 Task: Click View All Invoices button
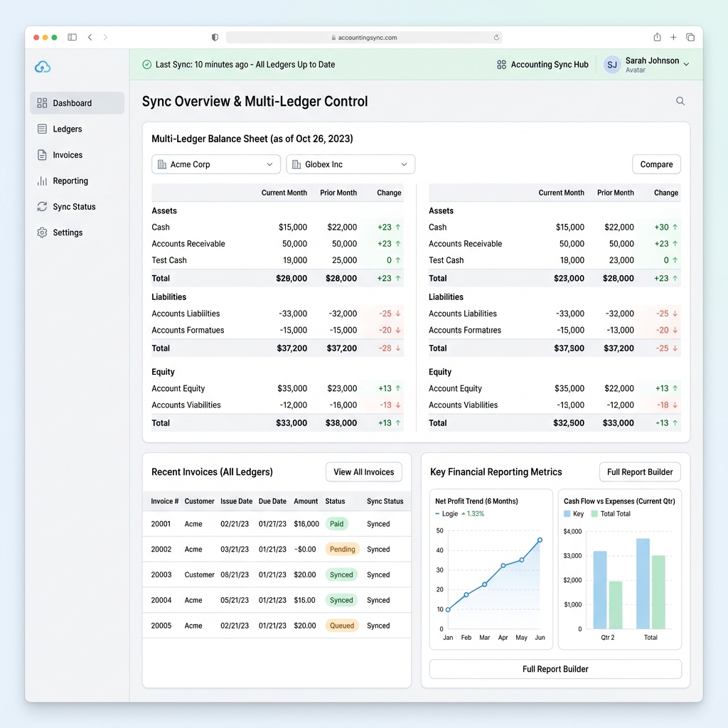point(363,472)
